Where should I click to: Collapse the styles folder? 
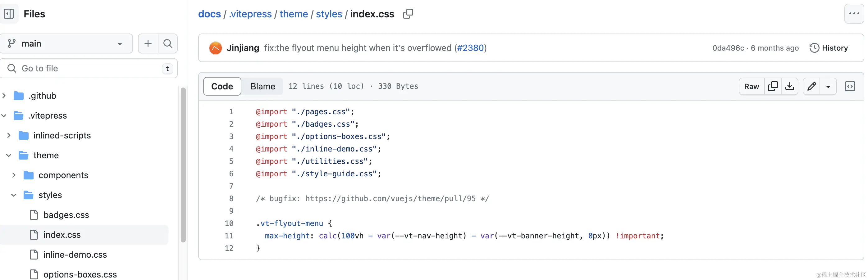pos(14,195)
